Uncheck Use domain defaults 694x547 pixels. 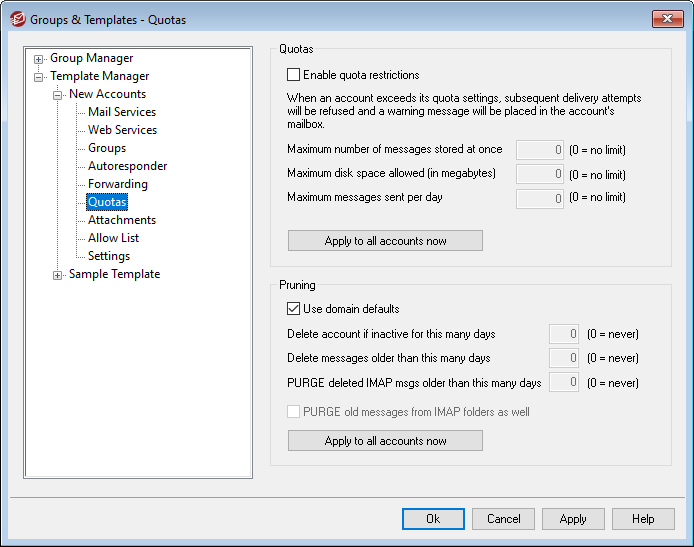tap(294, 309)
